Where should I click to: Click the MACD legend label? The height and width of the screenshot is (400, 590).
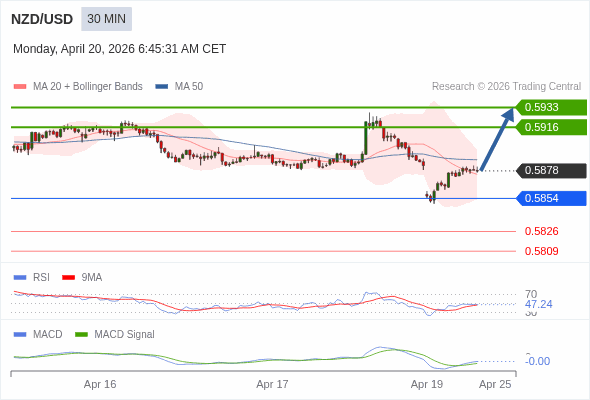tap(48, 335)
